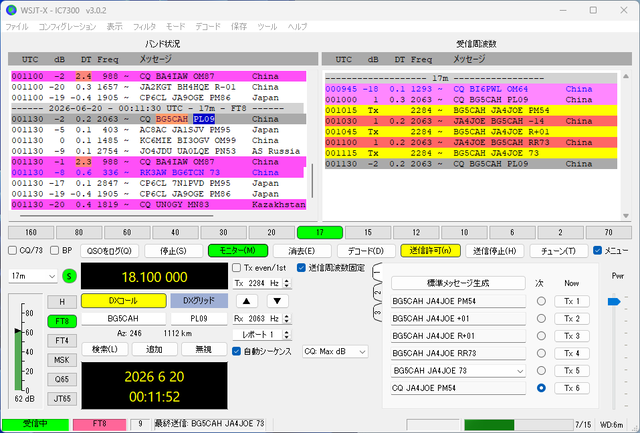Click the 送信停止(H) halt Tx button
This screenshot has width=640, height=433.
495,251
